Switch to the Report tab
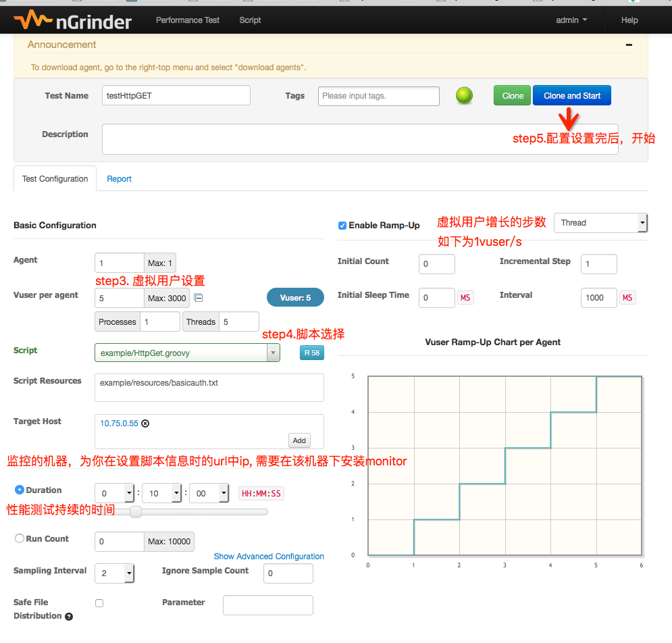This screenshot has width=672, height=643. 119,179
